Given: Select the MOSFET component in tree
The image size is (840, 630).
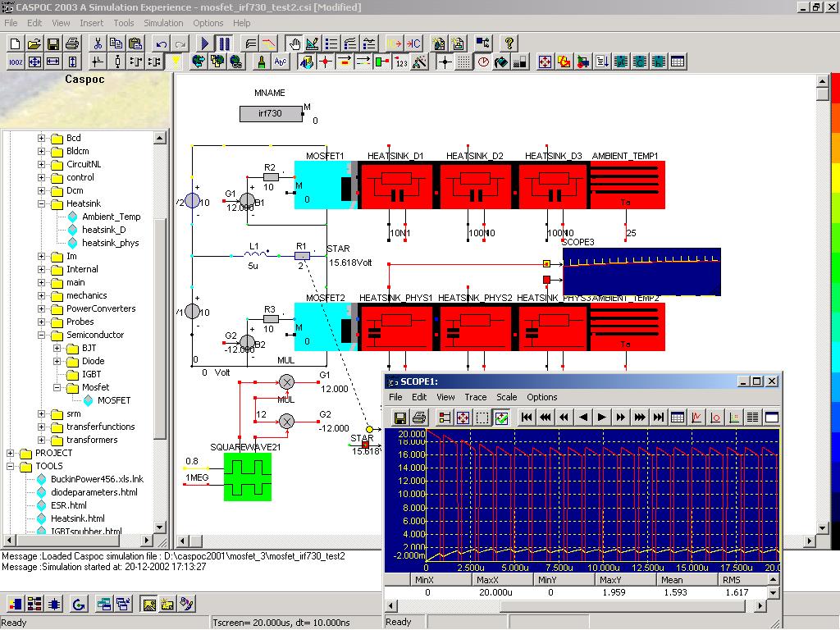Looking at the screenshot, I should pos(113,400).
